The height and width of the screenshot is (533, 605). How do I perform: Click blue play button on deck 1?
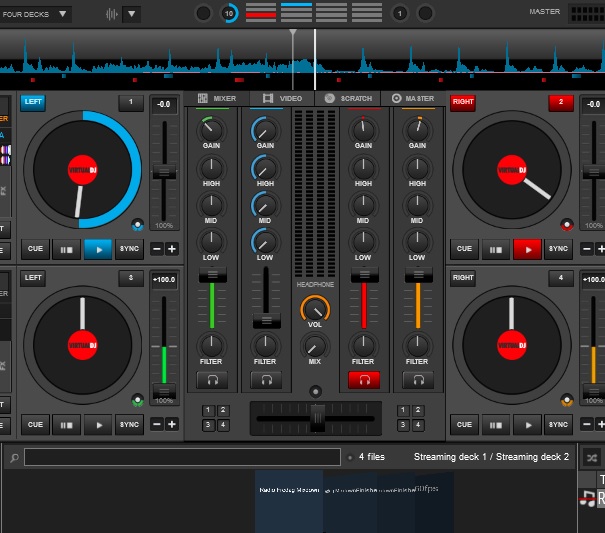tap(98, 249)
